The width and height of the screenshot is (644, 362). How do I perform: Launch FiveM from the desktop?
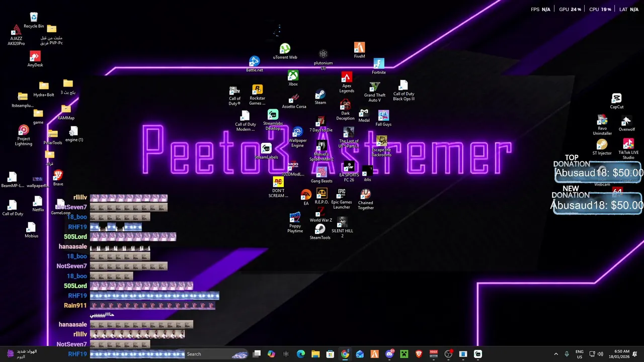click(x=359, y=50)
